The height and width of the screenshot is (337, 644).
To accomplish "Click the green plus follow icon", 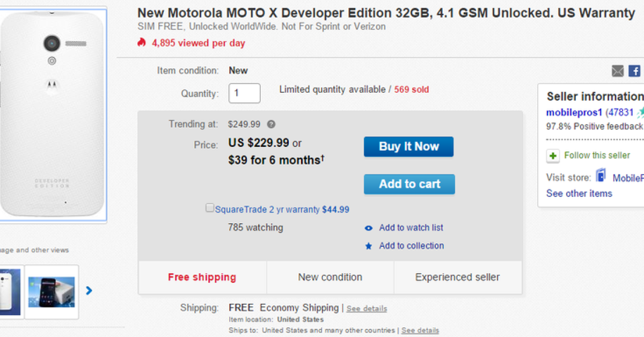I will tap(553, 156).
